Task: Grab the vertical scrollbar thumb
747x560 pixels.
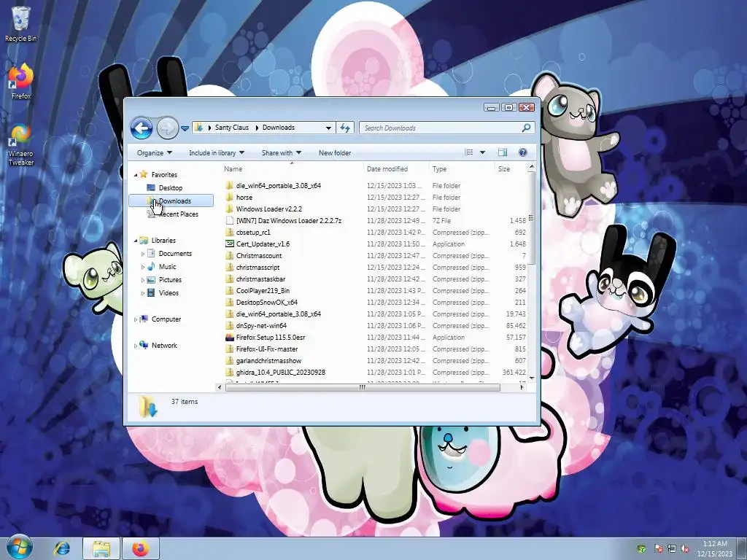Action: [531, 218]
